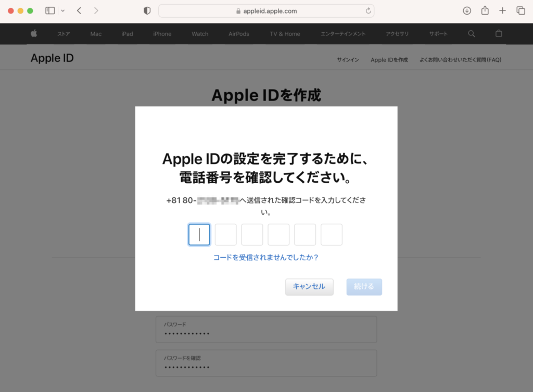
Task: Focus the fifth verification code box
Action: click(x=305, y=235)
